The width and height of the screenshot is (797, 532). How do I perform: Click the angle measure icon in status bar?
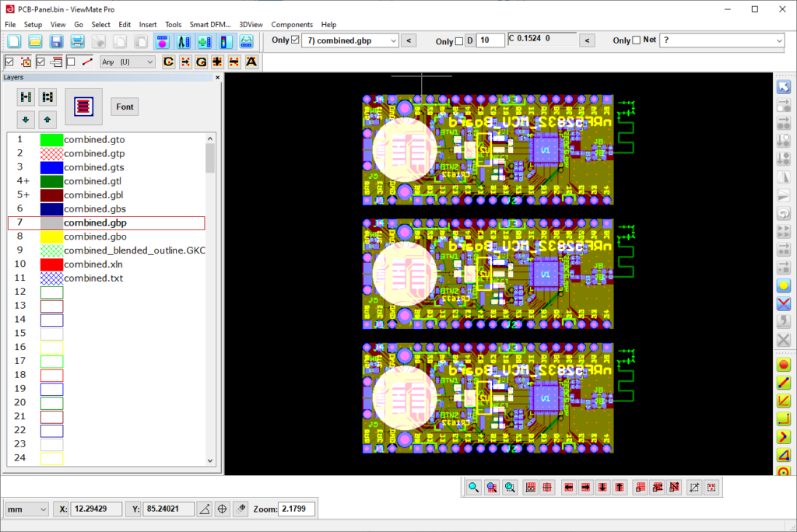pos(205,509)
